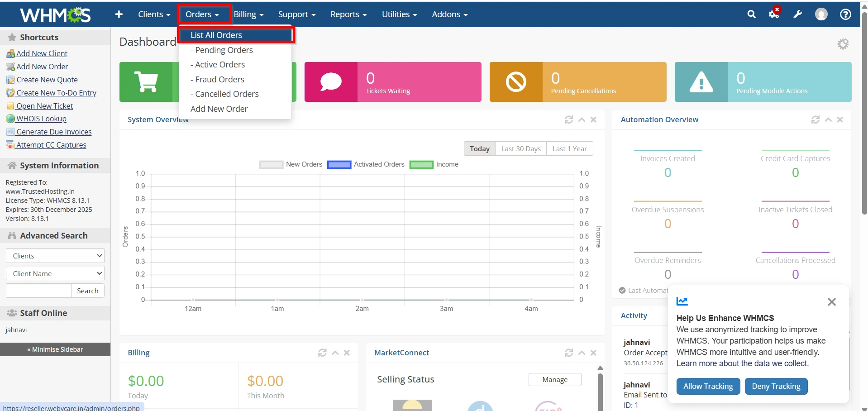
Task: Click the Deny Tracking button
Action: click(776, 386)
